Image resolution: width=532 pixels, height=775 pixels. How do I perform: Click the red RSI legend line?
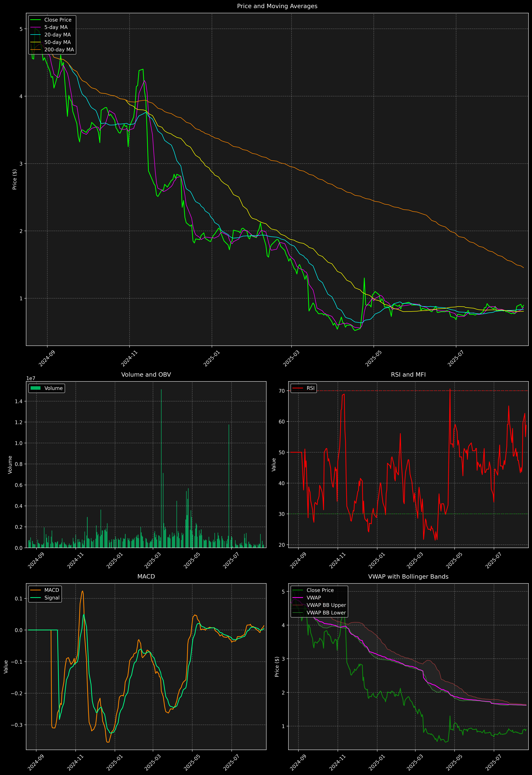[298, 388]
